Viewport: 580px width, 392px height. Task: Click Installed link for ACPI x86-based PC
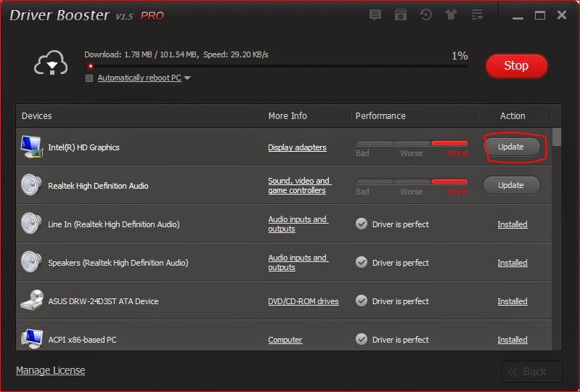(x=512, y=340)
